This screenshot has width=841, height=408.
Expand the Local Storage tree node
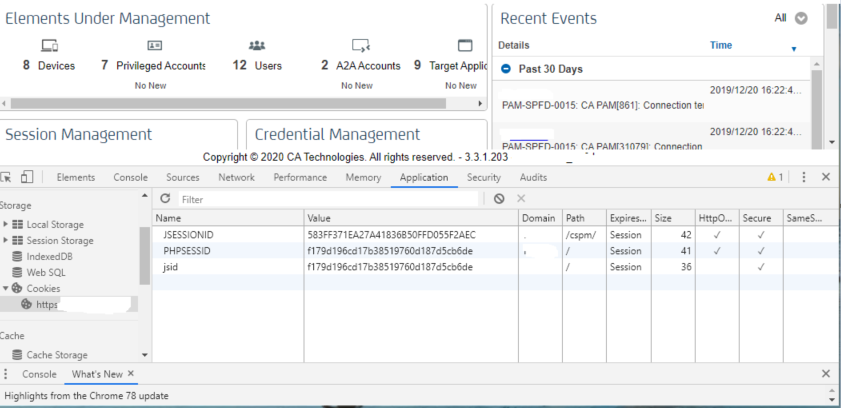(6, 224)
